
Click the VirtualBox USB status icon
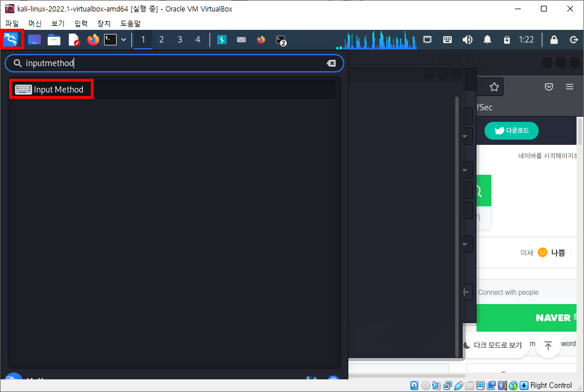(459, 386)
